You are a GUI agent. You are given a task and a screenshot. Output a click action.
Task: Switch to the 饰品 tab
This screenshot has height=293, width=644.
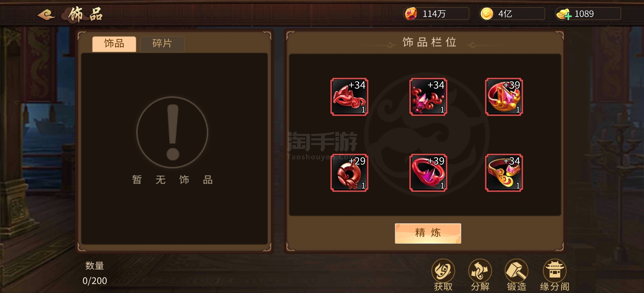(x=114, y=44)
